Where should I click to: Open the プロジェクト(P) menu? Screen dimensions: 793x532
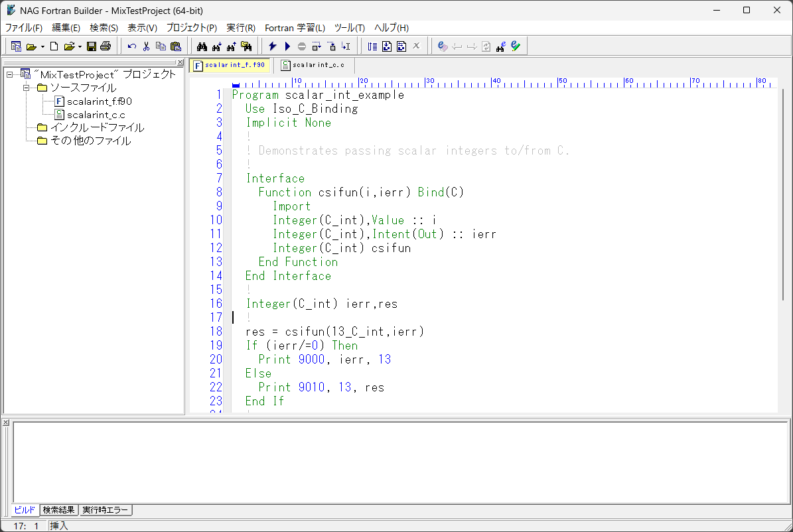tap(191, 28)
